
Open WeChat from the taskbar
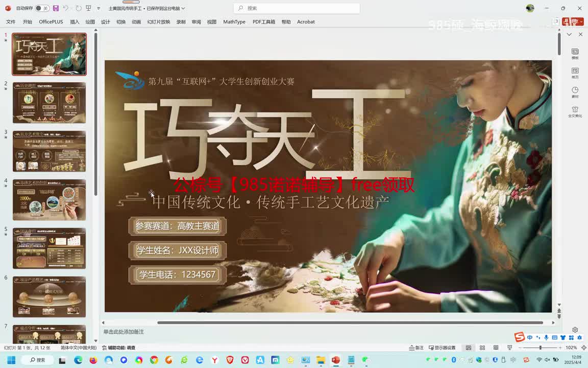tap(365, 360)
